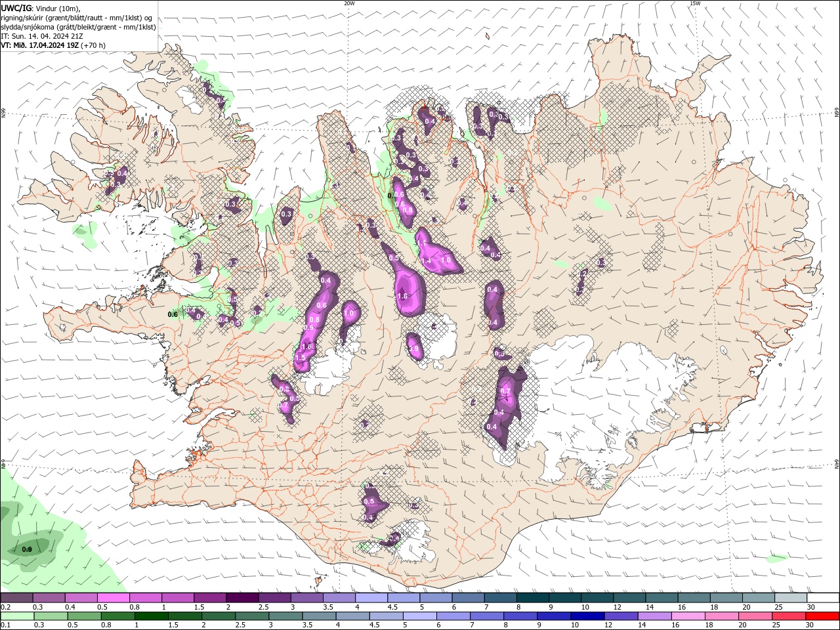Click the '30' label under the upper legend row

click(811, 607)
